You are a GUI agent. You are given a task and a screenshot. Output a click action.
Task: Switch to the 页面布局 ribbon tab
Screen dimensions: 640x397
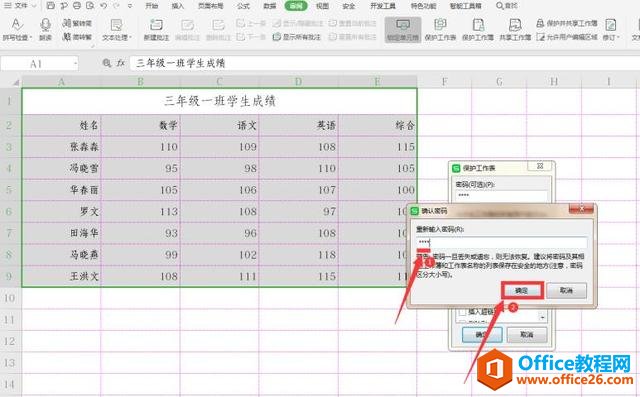coord(211,6)
